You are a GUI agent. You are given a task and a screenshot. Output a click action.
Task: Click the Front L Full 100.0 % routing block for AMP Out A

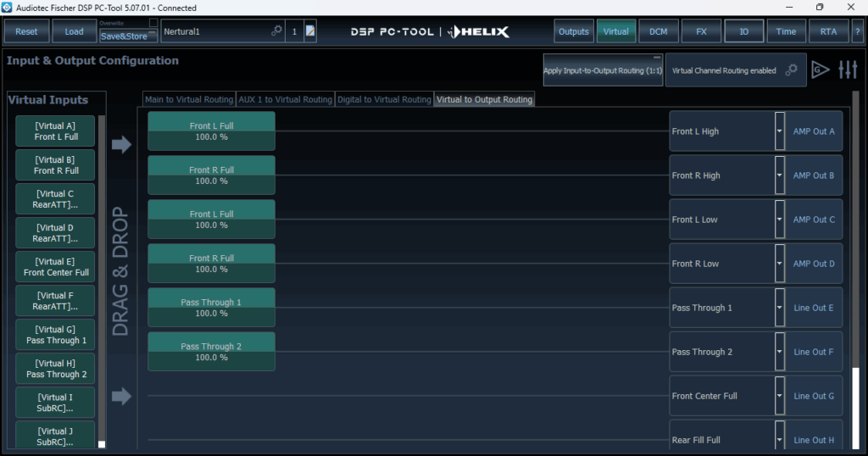click(211, 131)
